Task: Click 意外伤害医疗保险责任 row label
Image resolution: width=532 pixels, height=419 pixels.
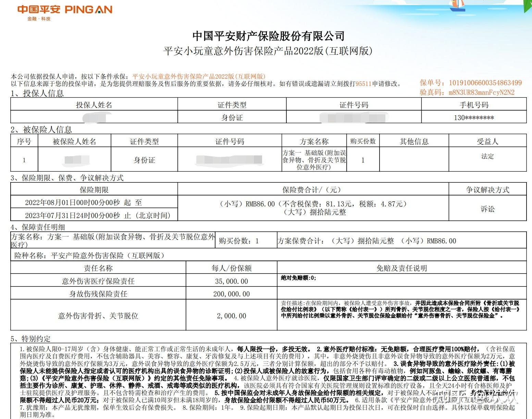Action: tap(98, 281)
